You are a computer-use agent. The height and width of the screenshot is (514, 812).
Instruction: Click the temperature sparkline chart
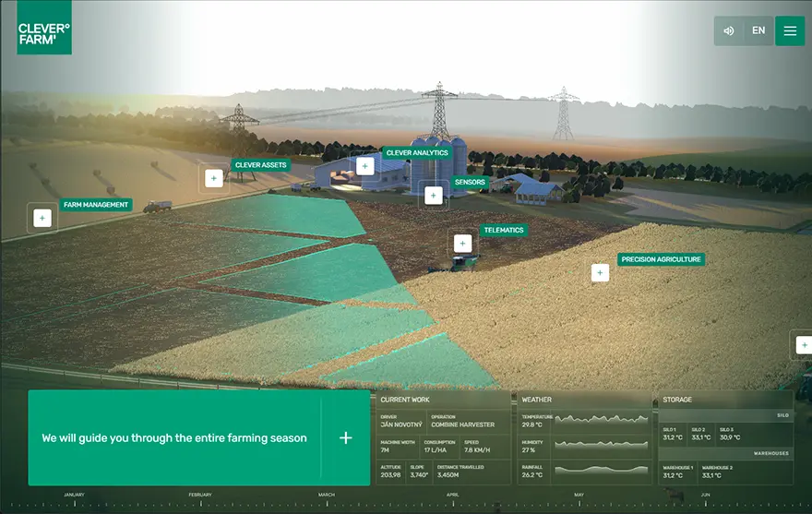pyautogui.click(x=602, y=419)
